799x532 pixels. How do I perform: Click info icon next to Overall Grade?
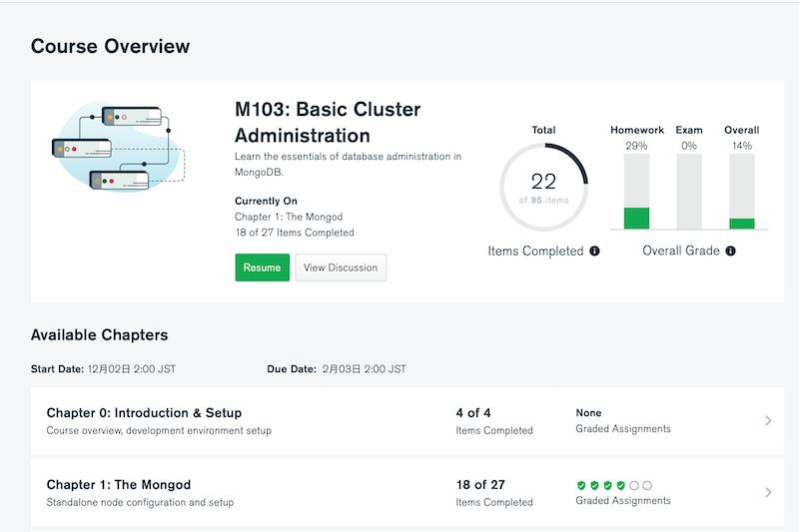pos(730,251)
